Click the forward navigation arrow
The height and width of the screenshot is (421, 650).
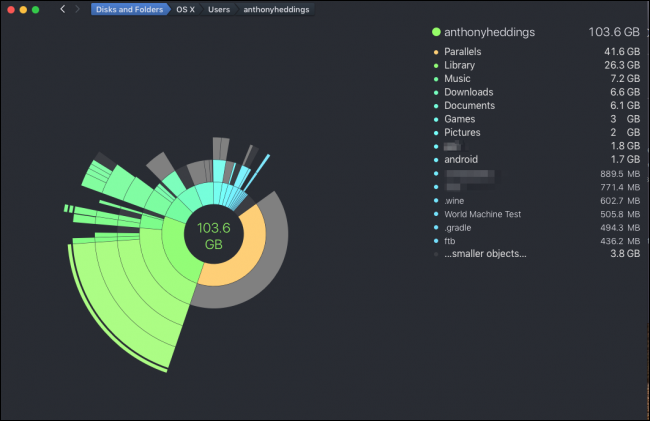coord(78,9)
